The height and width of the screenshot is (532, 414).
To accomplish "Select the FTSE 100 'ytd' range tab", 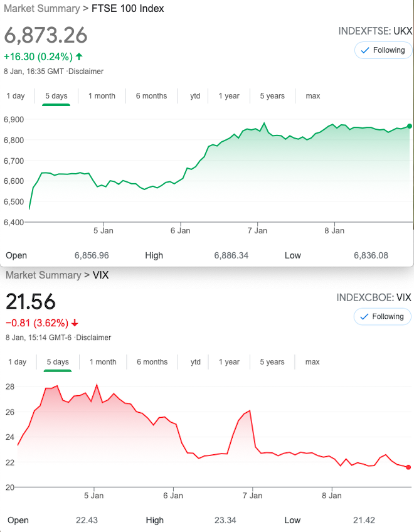I will pyautogui.click(x=195, y=96).
